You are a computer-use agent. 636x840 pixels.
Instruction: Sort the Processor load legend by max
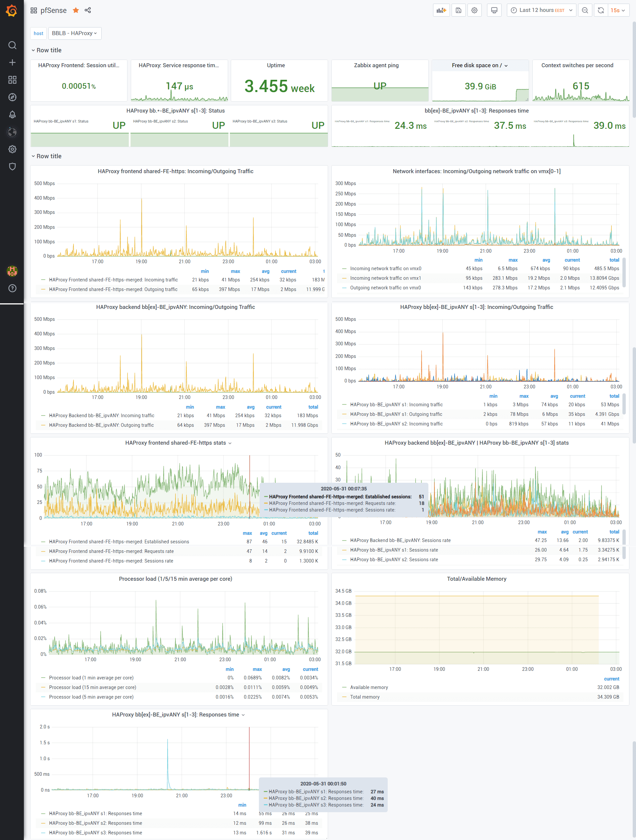pos(257,669)
